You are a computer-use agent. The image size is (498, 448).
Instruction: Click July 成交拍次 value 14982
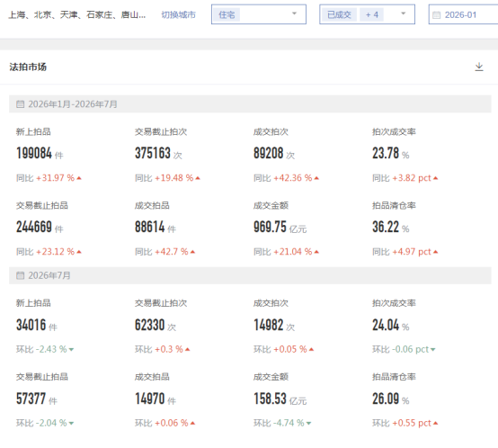point(269,325)
